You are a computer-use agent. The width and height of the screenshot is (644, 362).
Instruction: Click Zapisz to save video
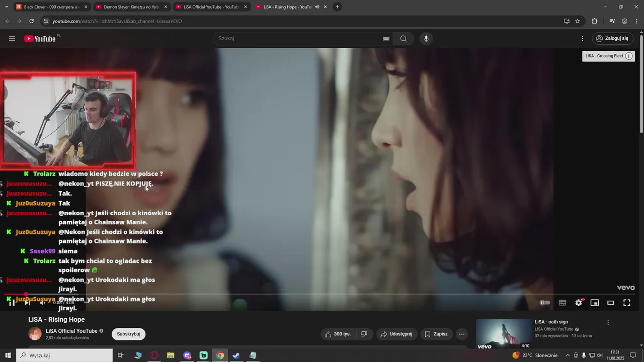click(x=436, y=334)
